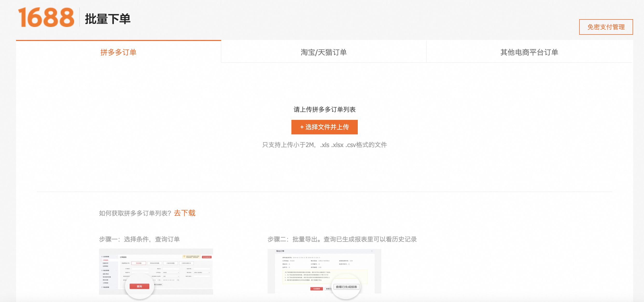Click the 步骤一：选择条件，查询订单 heading
The image size is (644, 302).
(139, 239)
